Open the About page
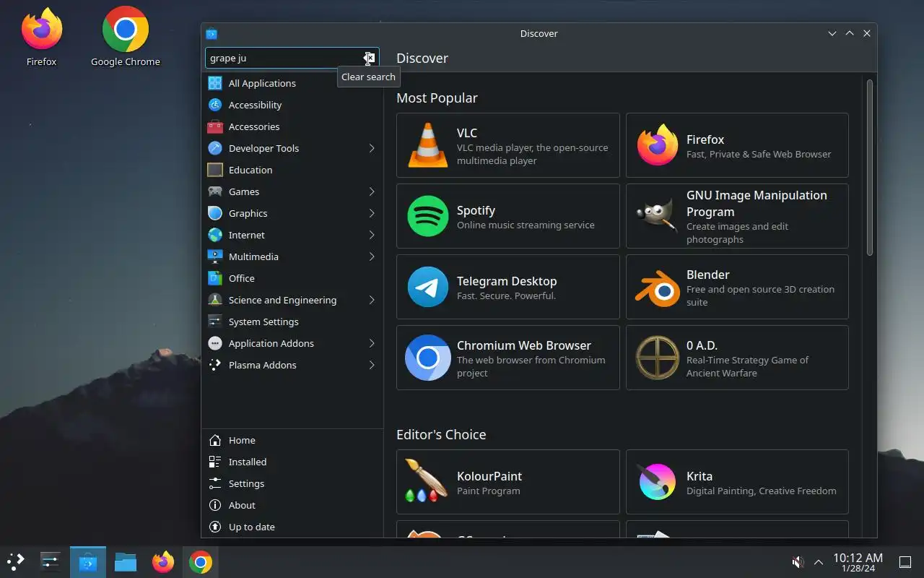This screenshot has width=924, height=578. coord(292,505)
